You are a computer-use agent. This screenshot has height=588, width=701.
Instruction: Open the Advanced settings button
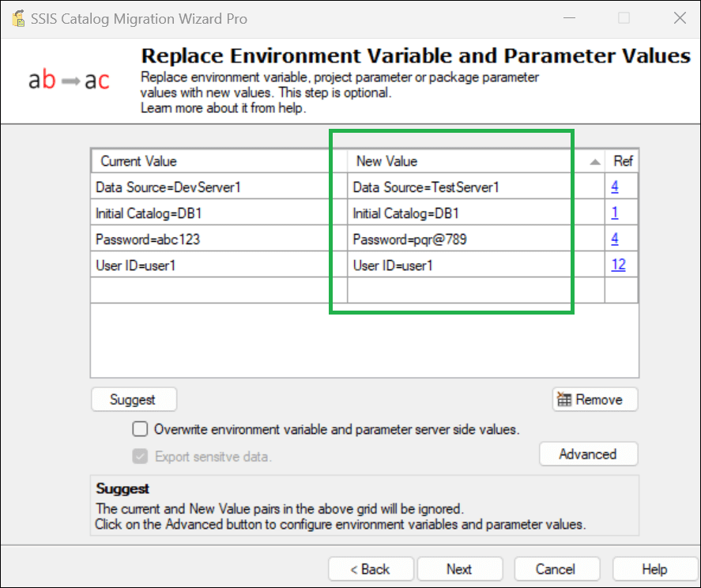588,454
